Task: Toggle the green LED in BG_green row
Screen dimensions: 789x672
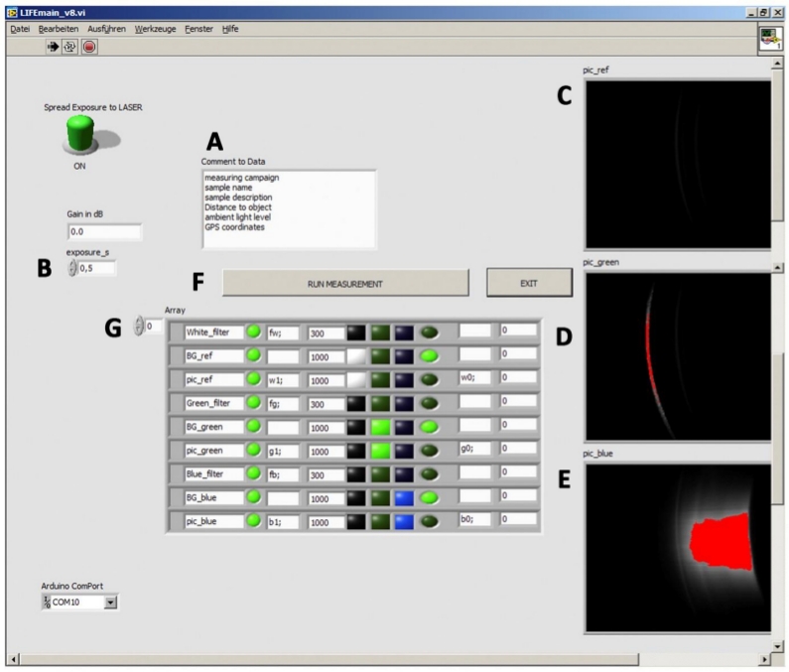Action: tap(254, 426)
